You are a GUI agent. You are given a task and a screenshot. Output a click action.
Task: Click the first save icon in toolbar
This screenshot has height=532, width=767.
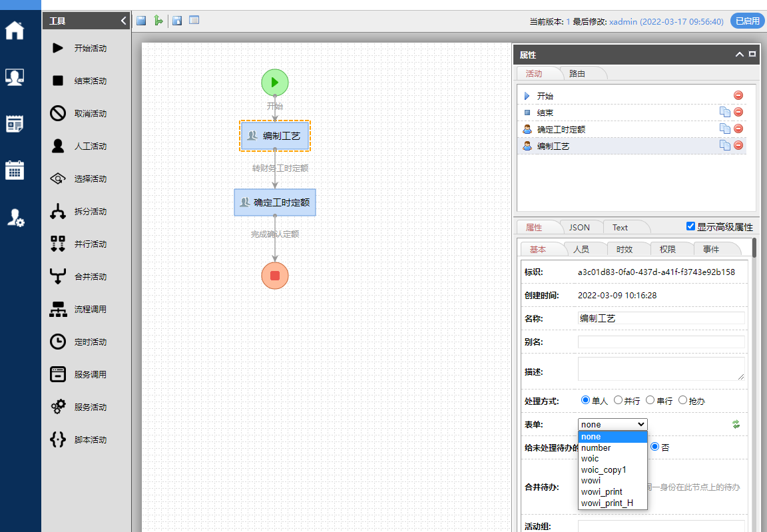(x=141, y=21)
